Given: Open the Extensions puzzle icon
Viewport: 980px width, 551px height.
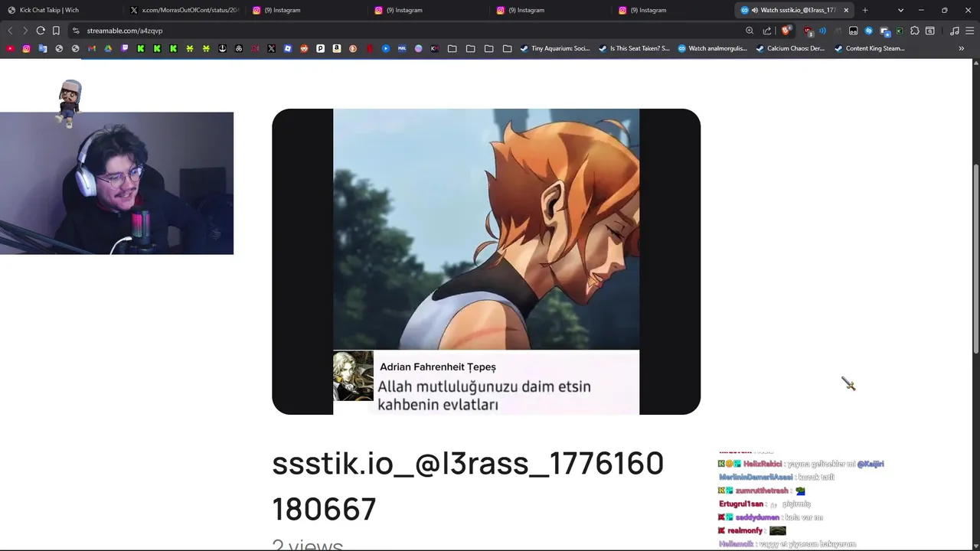Looking at the screenshot, I should click(914, 31).
